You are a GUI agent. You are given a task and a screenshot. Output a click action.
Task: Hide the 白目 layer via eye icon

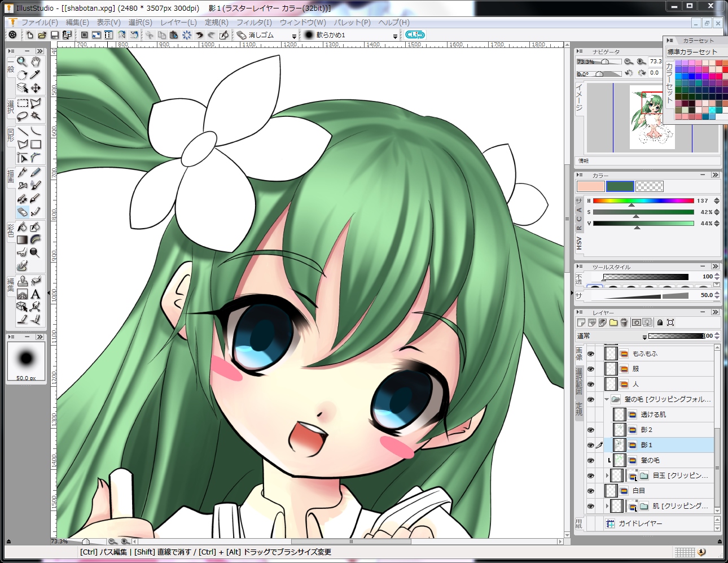pos(590,491)
